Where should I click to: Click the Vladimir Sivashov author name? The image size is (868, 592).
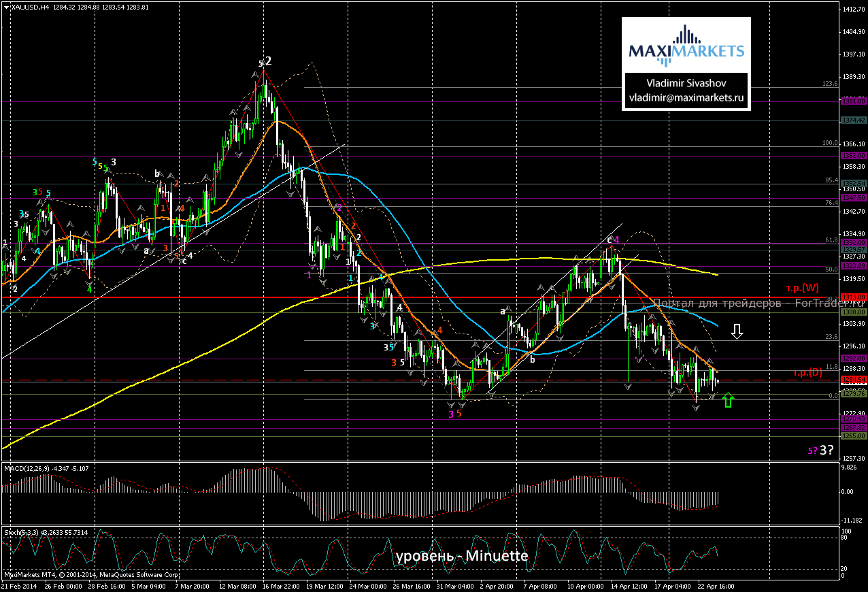click(686, 83)
